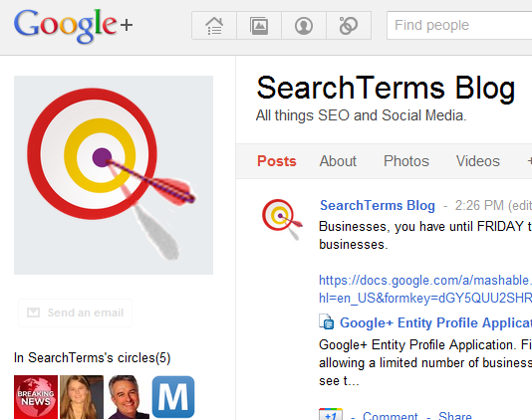
Task: Click the Google+ logo
Action: [74, 26]
